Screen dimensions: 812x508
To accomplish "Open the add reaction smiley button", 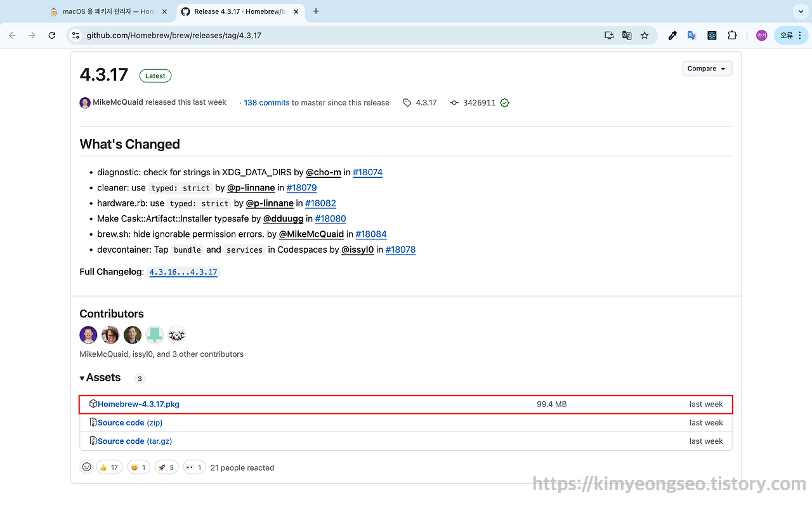I will click(x=87, y=467).
